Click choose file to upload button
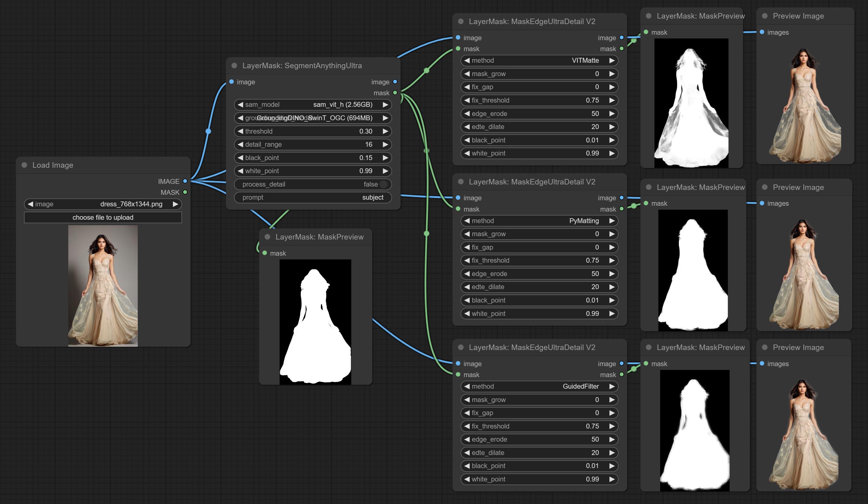 coord(103,217)
